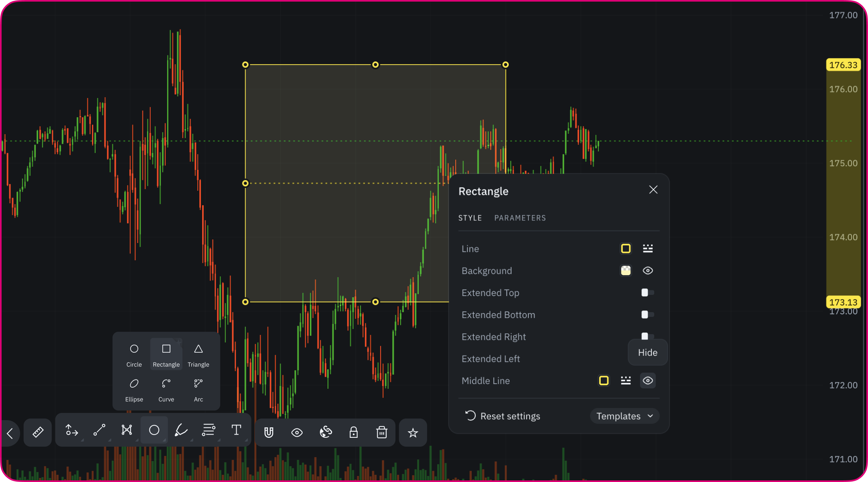
Task: Toggle Background visibility eye icon
Action: [x=647, y=271]
